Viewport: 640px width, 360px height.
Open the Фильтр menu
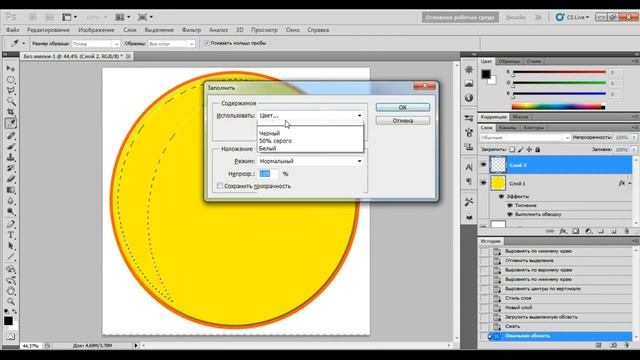pos(191,30)
